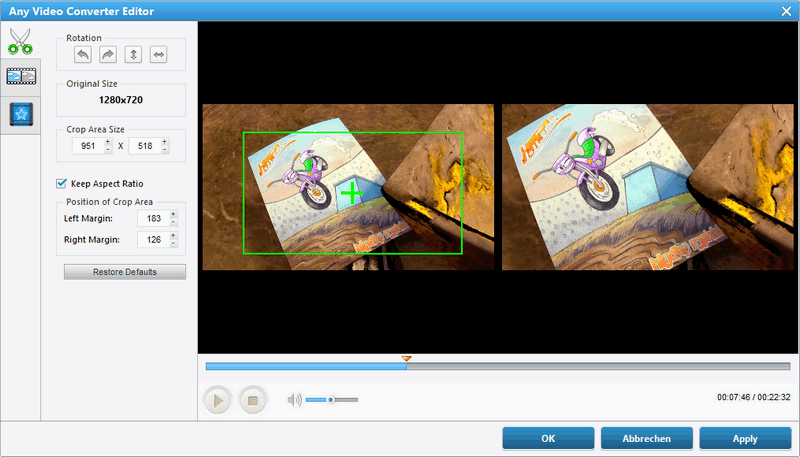Click Abbrechen to cancel

(x=647, y=439)
